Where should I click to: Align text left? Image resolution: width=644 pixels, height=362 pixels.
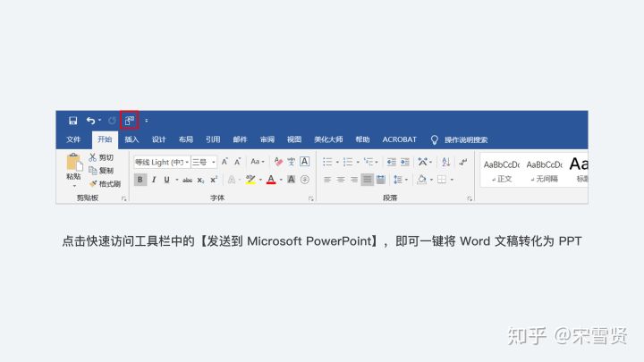327,180
